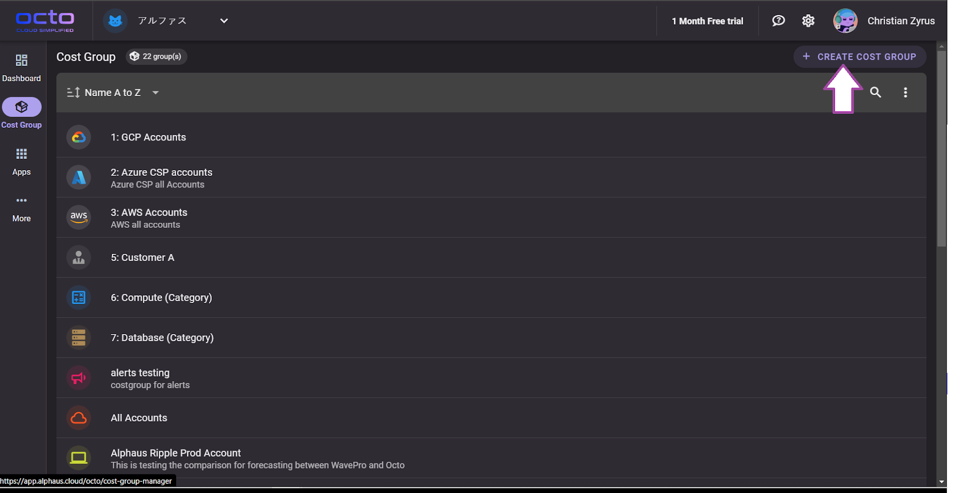Click the scrollbar up arrow
The image size is (980, 493).
click(942, 46)
